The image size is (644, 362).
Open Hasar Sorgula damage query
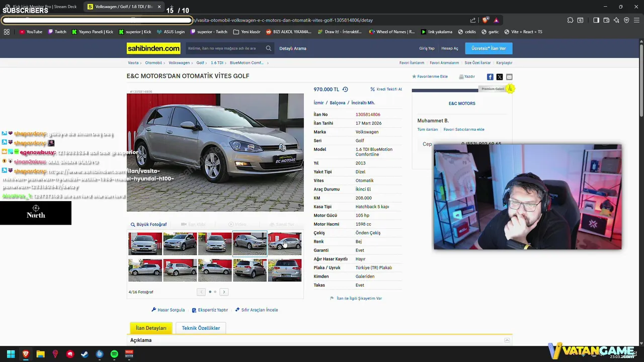168,310
